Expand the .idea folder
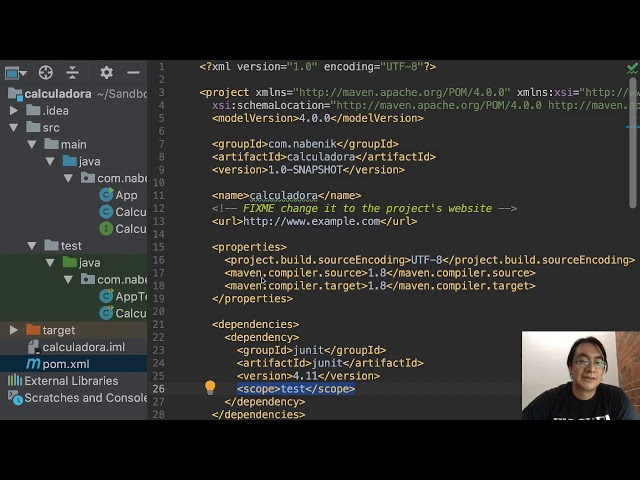Image resolution: width=640 pixels, height=480 pixels. [13, 111]
